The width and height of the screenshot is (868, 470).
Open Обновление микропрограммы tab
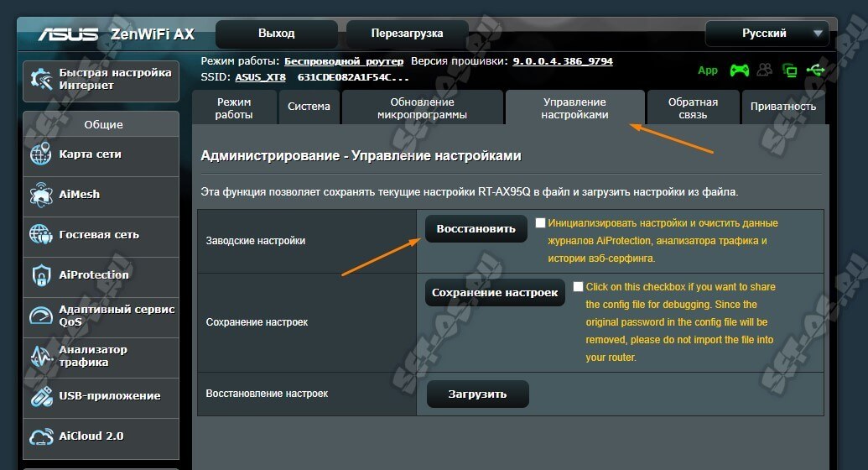(423, 108)
